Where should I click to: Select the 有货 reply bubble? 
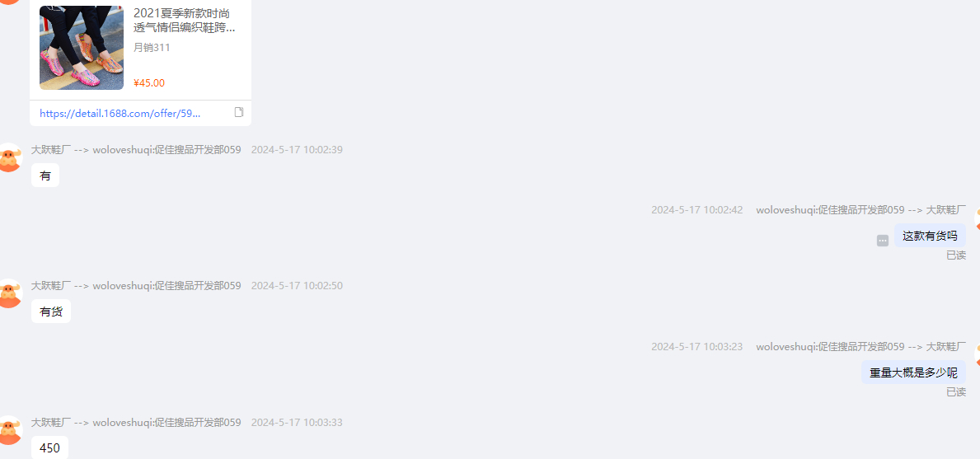click(x=50, y=311)
